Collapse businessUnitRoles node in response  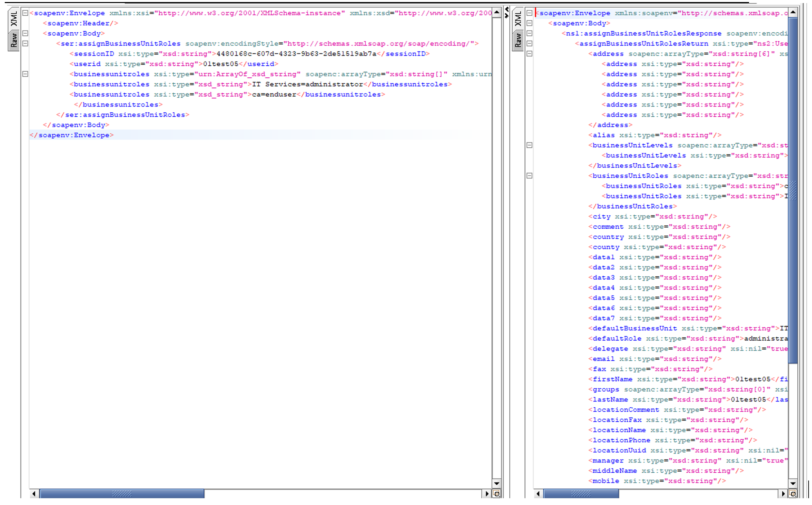529,176
